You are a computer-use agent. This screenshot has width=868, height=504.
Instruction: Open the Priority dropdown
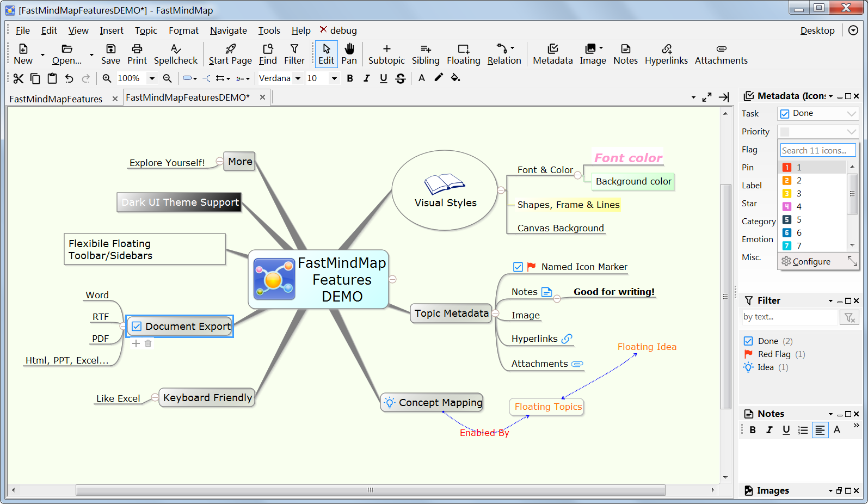(818, 132)
